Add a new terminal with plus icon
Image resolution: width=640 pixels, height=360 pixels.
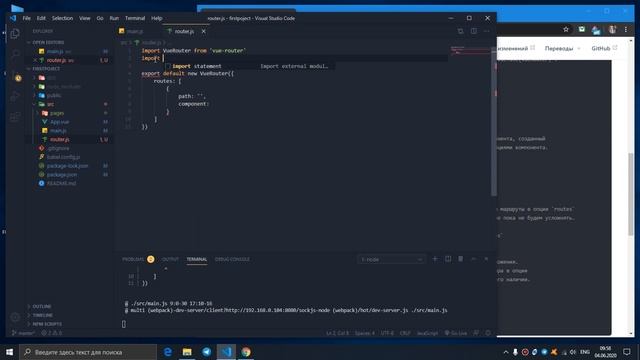coord(435,259)
